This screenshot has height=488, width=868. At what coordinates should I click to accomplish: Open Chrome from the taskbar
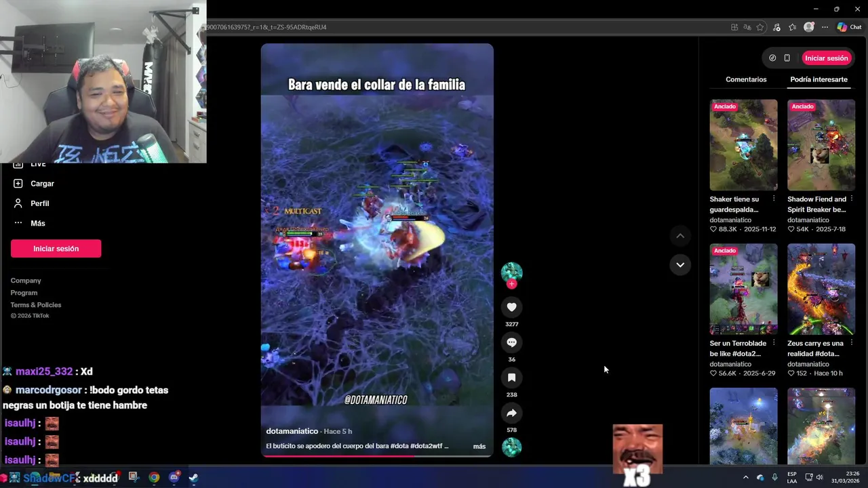click(x=154, y=478)
